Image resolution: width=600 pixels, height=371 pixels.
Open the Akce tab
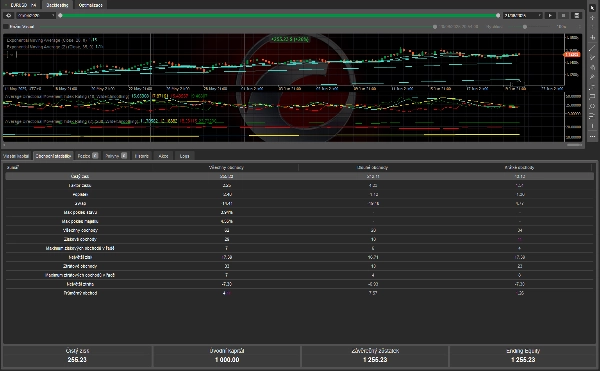(x=163, y=156)
